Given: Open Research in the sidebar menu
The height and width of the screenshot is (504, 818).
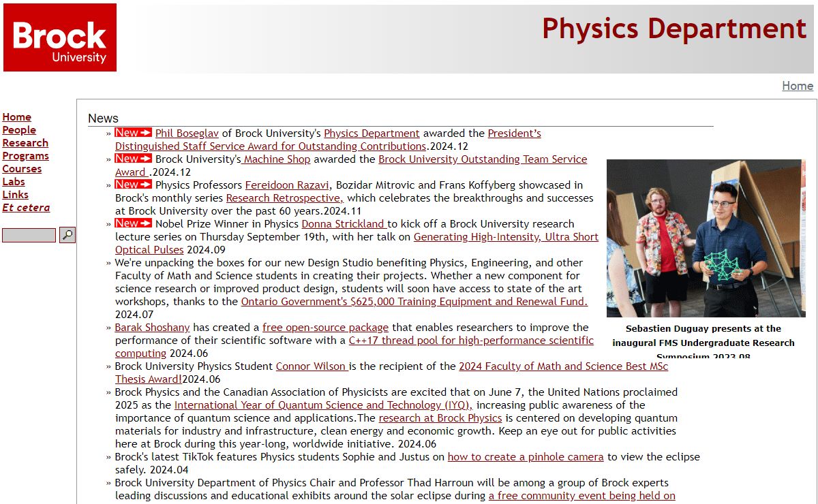Looking at the screenshot, I should pyautogui.click(x=25, y=143).
